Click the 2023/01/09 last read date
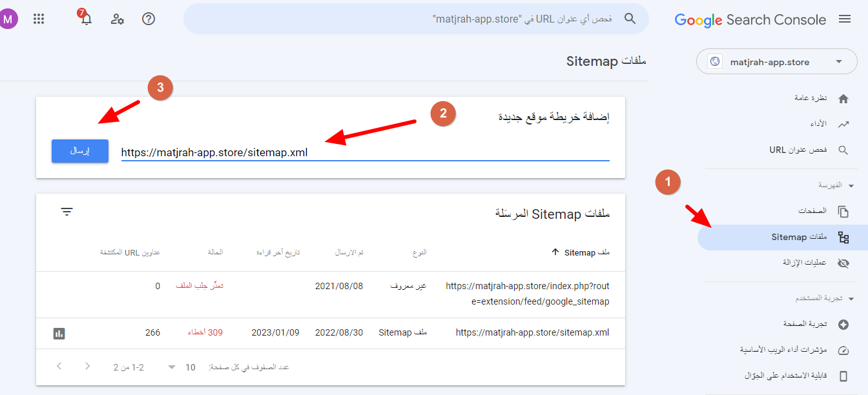This screenshot has height=395, width=868. (275, 333)
